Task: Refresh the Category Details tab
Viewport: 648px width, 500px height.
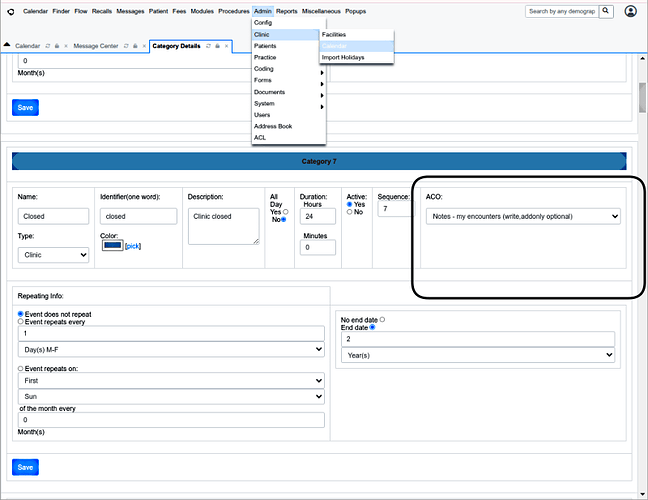Action: point(208,46)
